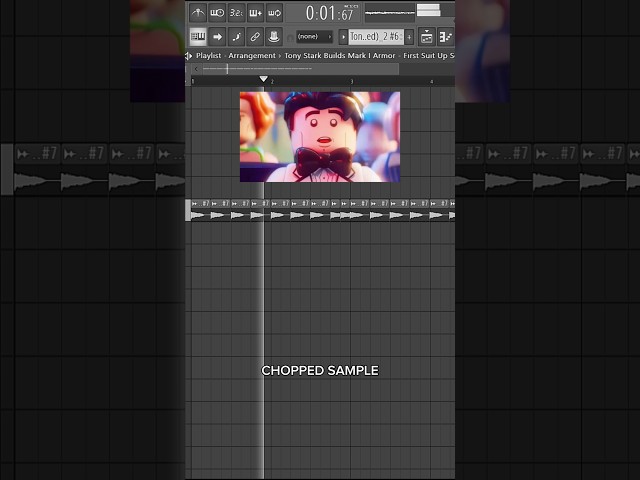Enable overdub piano-plus recording mode
The height and width of the screenshot is (480, 640).
click(256, 13)
